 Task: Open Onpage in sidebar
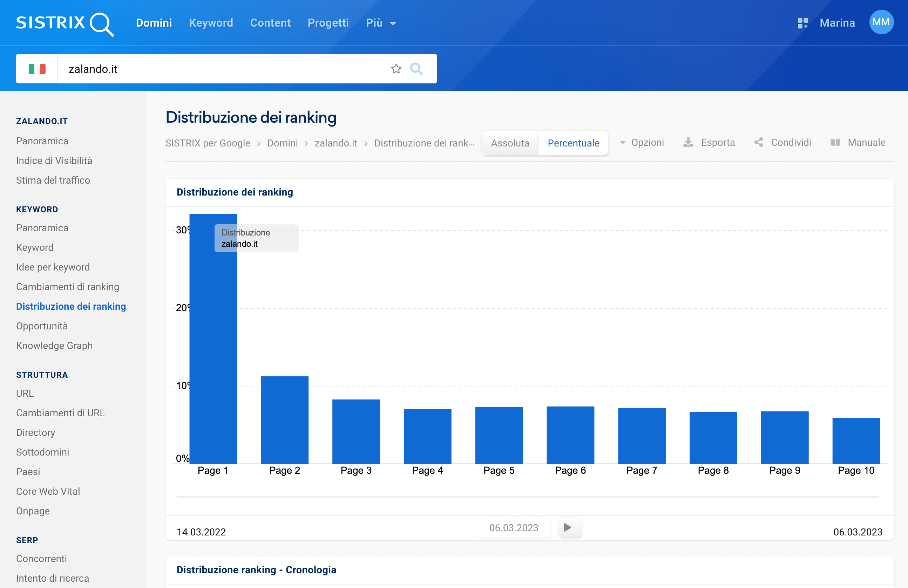[x=33, y=511]
